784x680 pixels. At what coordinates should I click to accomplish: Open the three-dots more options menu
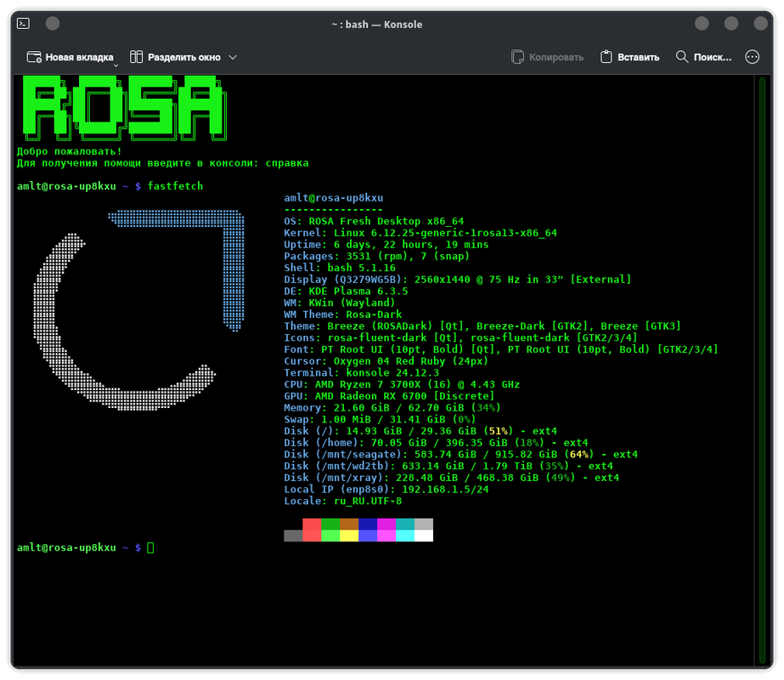[752, 57]
